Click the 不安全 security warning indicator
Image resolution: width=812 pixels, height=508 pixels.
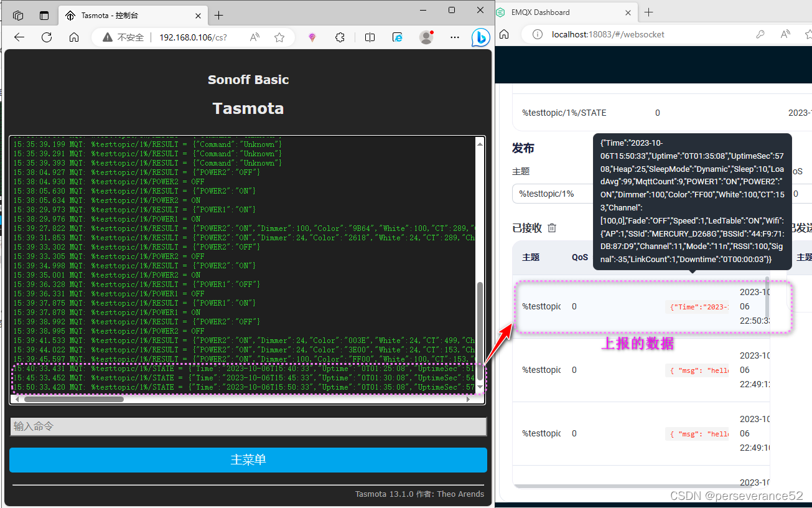tap(123, 37)
